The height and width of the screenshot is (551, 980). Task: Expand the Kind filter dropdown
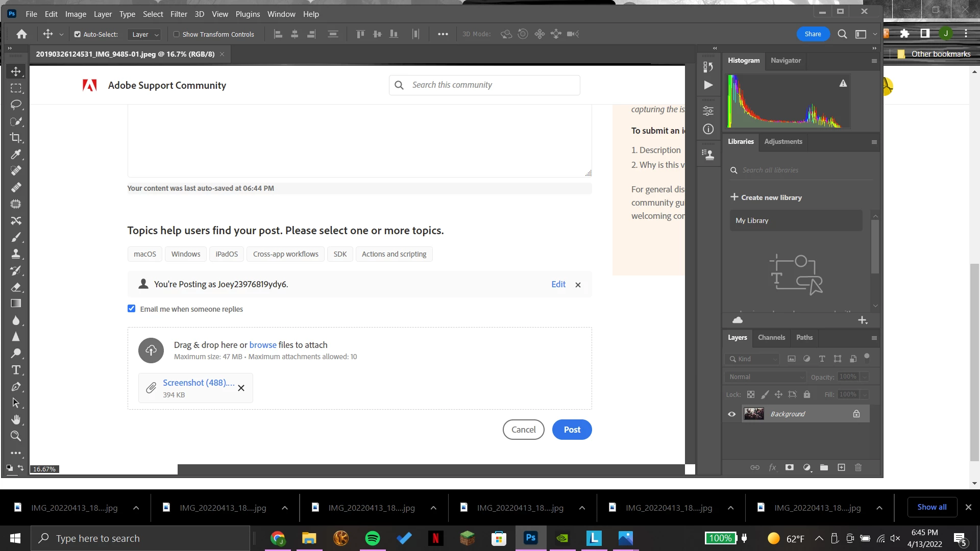pyautogui.click(x=753, y=359)
